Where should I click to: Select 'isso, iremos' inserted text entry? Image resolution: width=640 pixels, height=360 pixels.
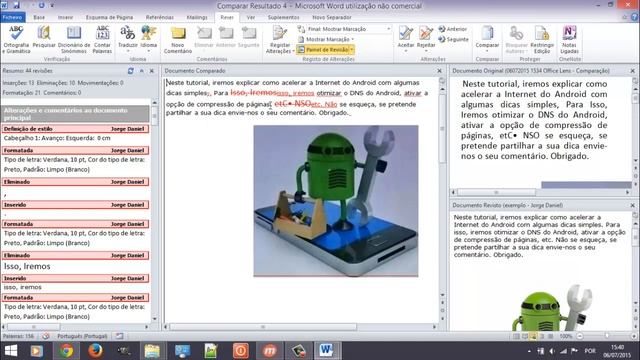[x=22, y=287]
